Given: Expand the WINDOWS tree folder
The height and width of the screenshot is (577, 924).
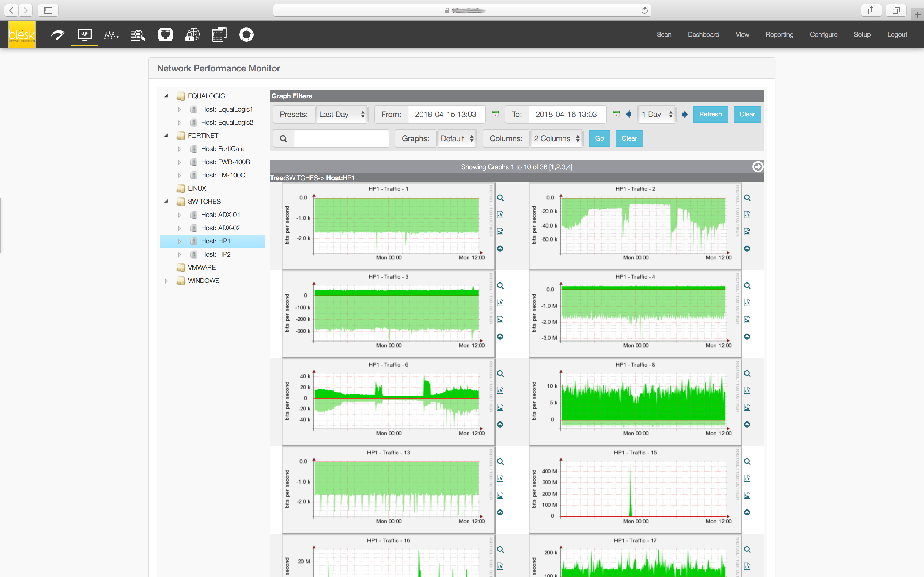Looking at the screenshot, I should pyautogui.click(x=166, y=281).
